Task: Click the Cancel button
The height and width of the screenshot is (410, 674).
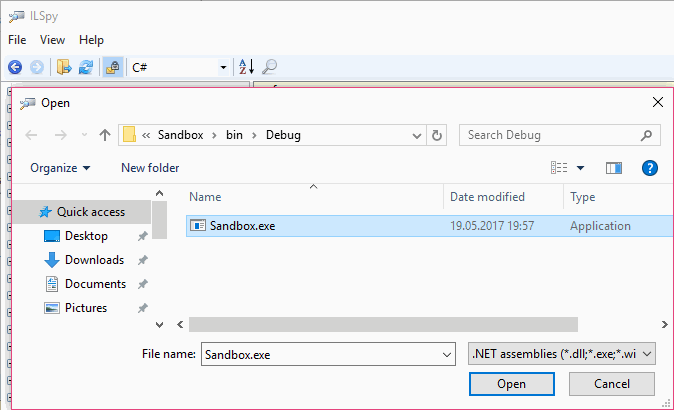Action: 612,384
